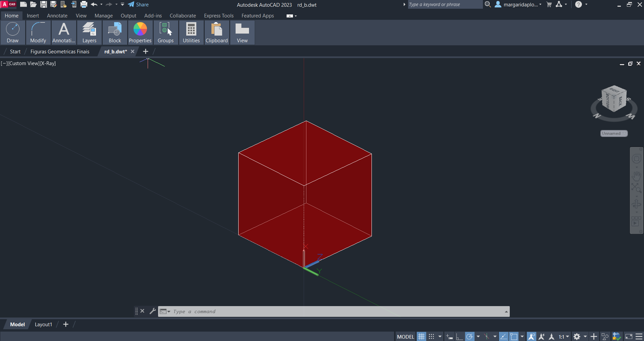This screenshot has height=341, width=644.
Task: Click the Properties color wheel panel
Action: (140, 33)
